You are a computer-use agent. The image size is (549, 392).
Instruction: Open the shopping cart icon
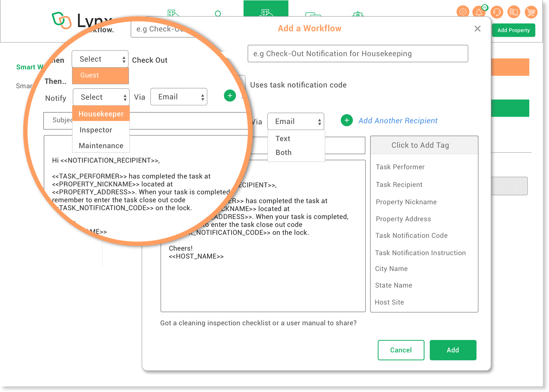pos(531,12)
